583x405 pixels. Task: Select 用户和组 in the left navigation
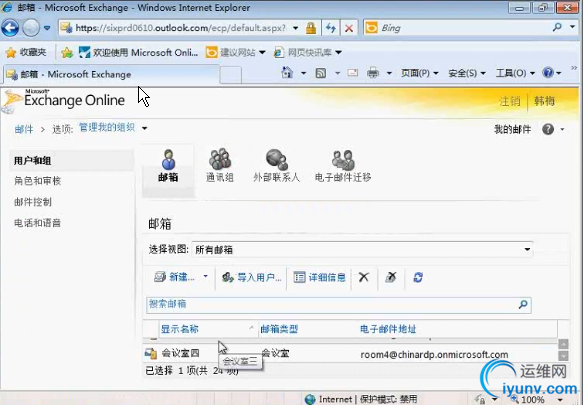click(71, 161)
